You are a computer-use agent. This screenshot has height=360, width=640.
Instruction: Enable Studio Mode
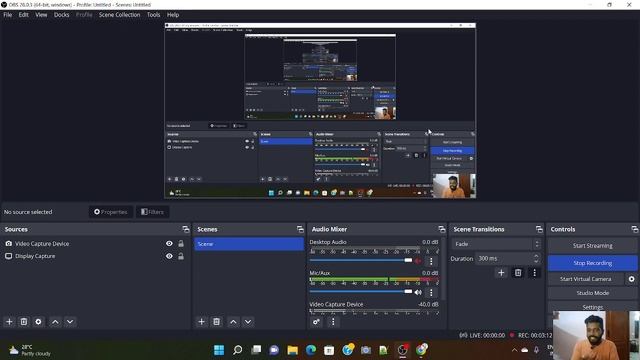592,293
